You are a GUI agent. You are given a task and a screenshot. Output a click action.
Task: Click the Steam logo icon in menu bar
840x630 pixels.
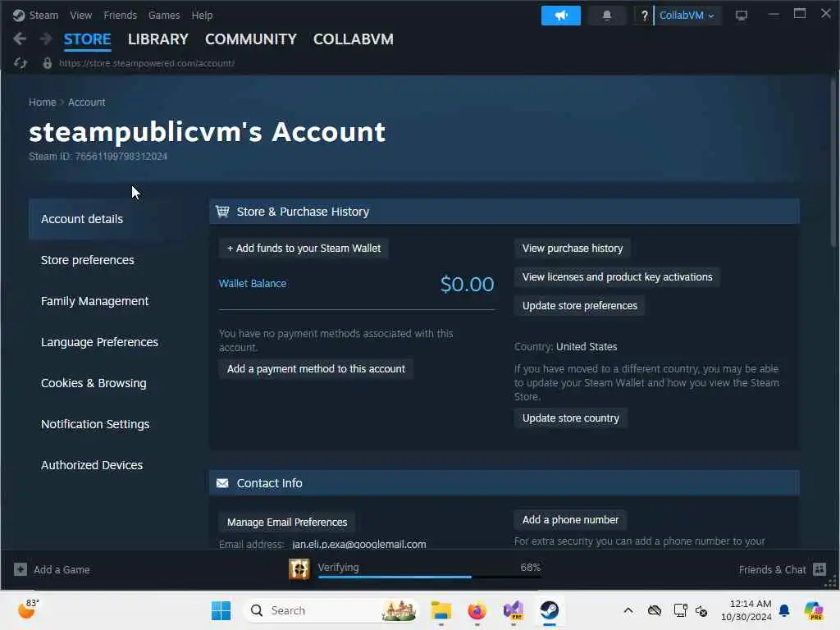click(19, 15)
